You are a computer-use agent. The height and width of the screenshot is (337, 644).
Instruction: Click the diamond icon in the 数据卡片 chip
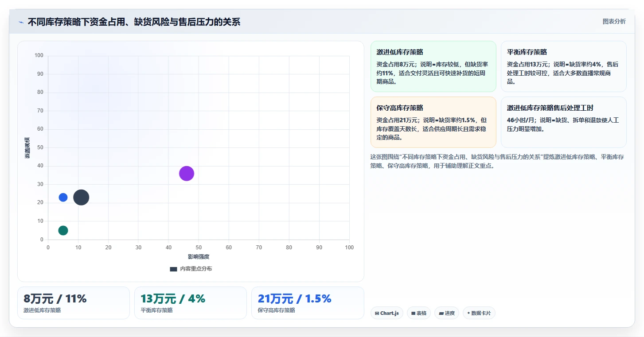click(468, 313)
